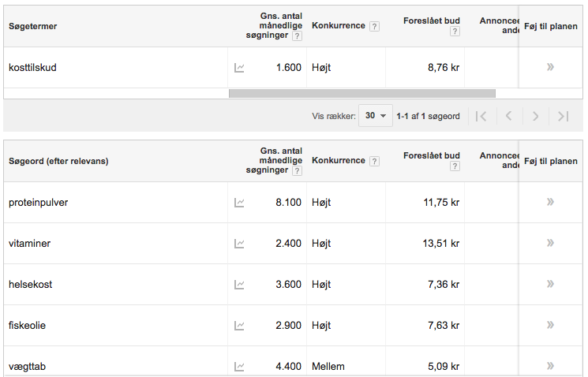This screenshot has height=377, width=588.
Task: Add kosttilskud to plan with arrow icon
Action: click(550, 67)
